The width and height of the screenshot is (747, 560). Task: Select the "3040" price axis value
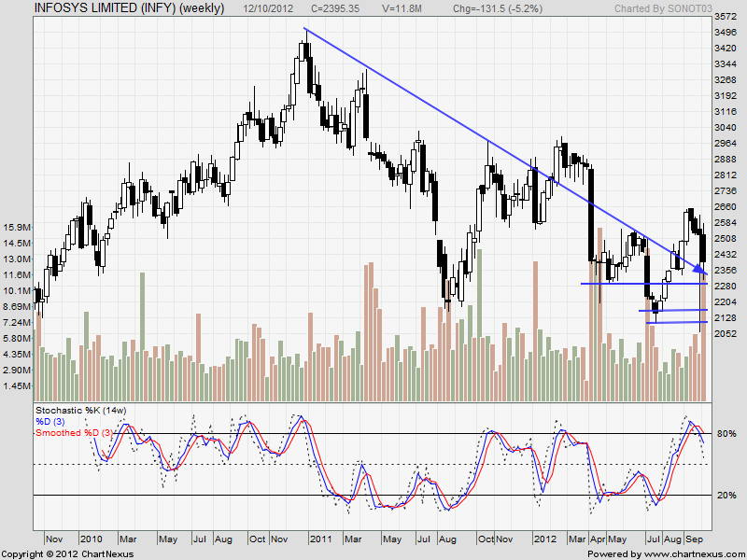(x=726, y=127)
